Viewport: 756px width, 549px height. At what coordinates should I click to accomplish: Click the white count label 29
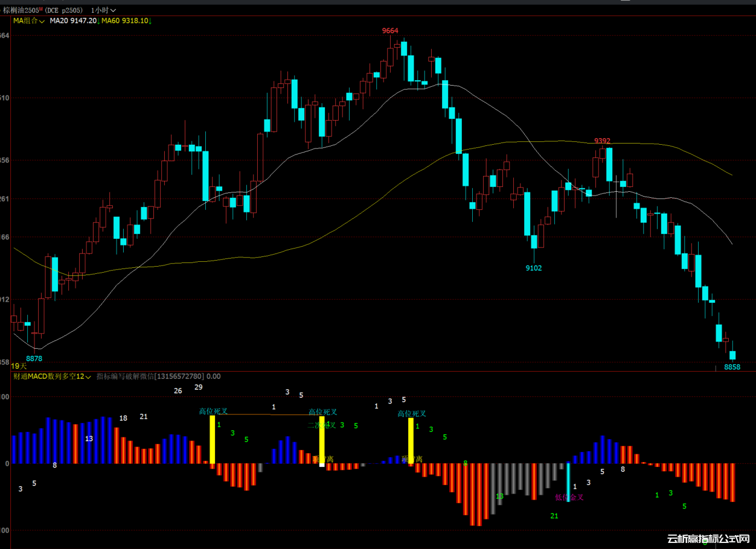(199, 387)
